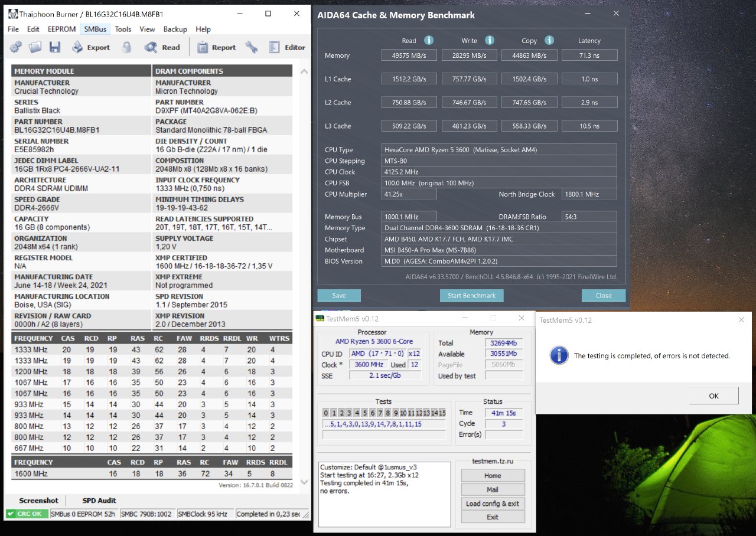Click the gears settings icon in Thaiphoon Burner toolbar
The width and height of the screenshot is (756, 536).
pos(16,47)
